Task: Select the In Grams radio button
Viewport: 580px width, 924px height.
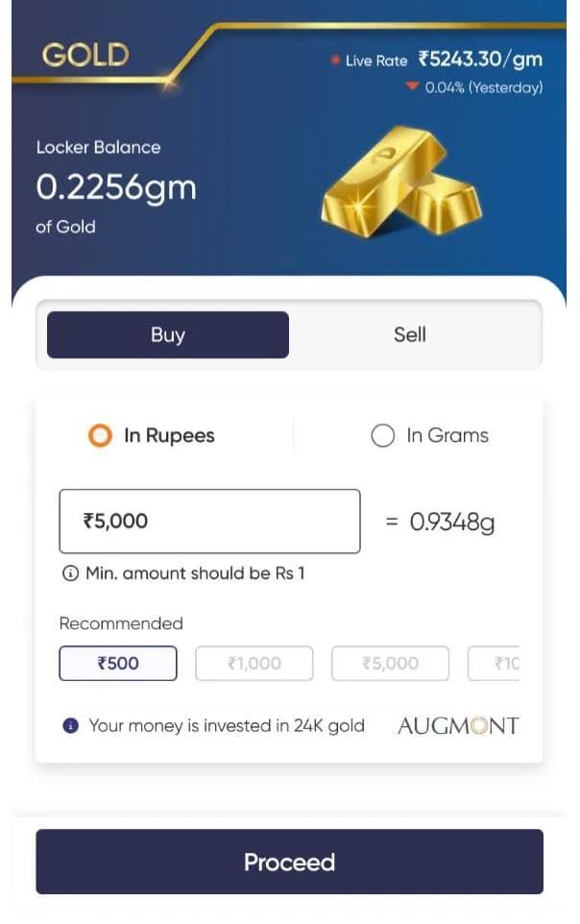Action: point(383,435)
